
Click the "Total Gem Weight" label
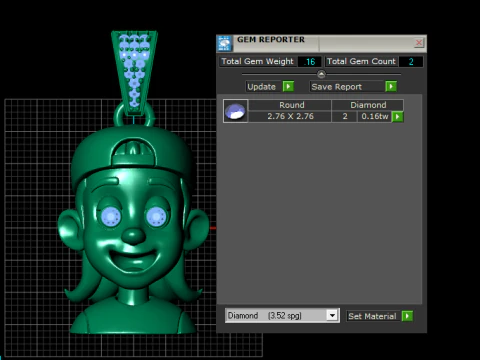point(258,62)
